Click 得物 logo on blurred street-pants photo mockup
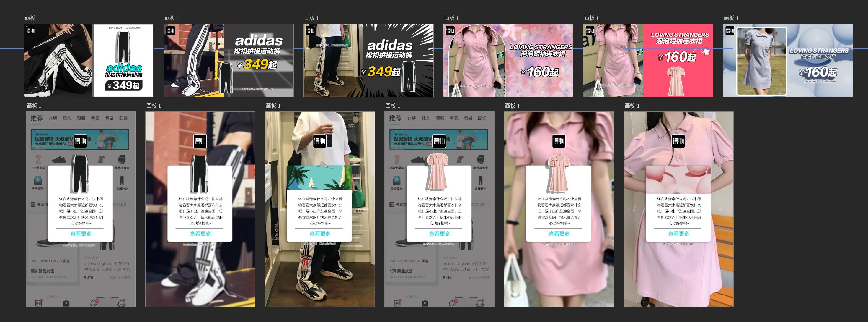This screenshot has width=868, height=322. (x=200, y=141)
